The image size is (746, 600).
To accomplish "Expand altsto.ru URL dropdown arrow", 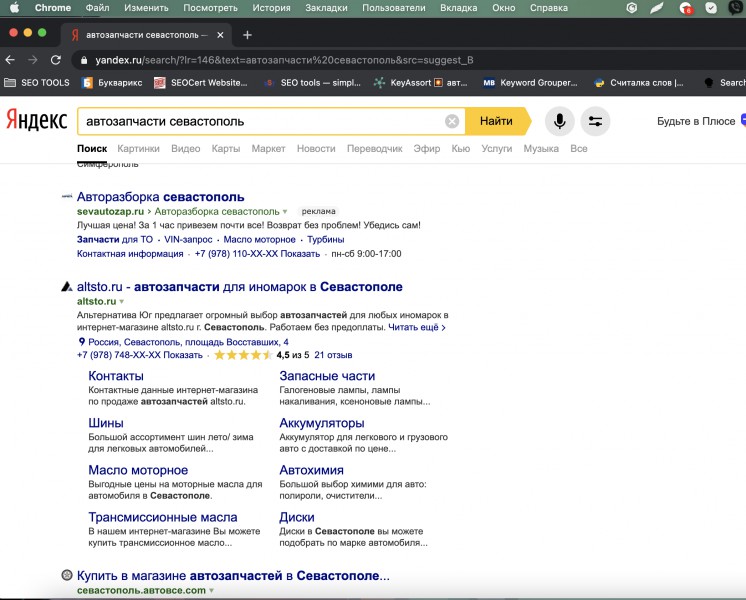I will click(122, 302).
